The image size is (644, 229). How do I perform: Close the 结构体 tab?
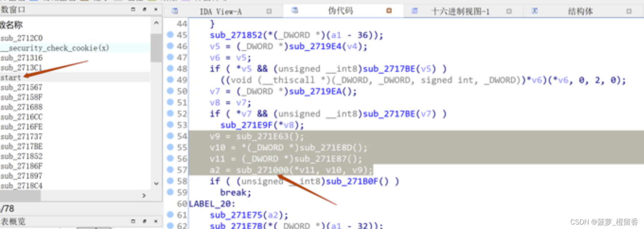click(629, 11)
